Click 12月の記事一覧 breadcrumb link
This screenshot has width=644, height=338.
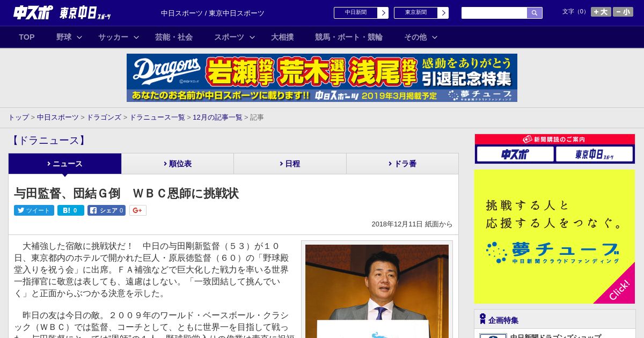[217, 117]
